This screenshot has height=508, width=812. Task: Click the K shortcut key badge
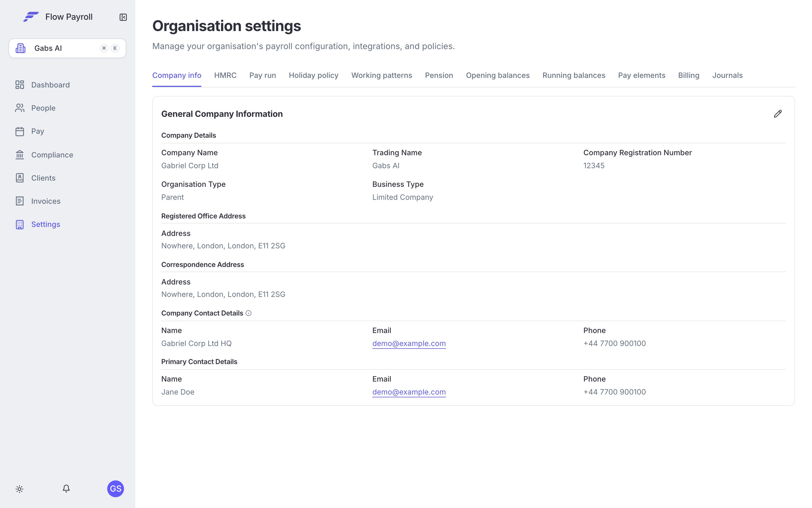point(115,48)
